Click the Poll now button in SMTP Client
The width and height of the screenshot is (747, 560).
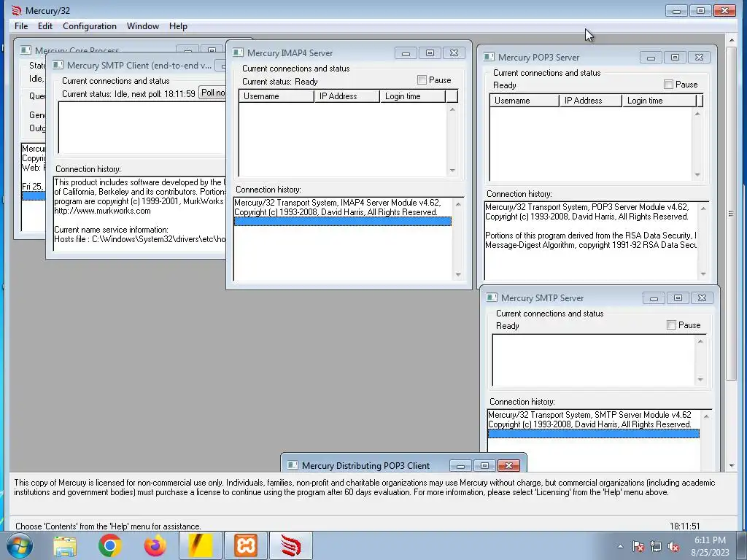pyautogui.click(x=212, y=93)
